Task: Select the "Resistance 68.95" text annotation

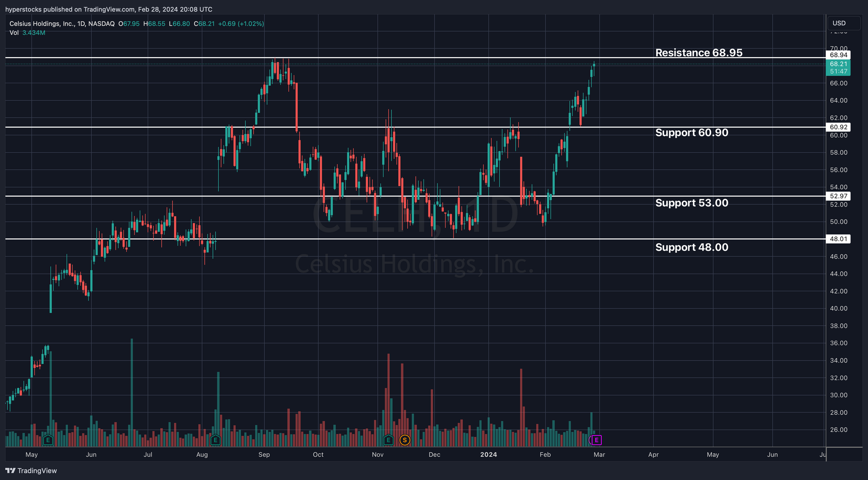Action: click(698, 53)
